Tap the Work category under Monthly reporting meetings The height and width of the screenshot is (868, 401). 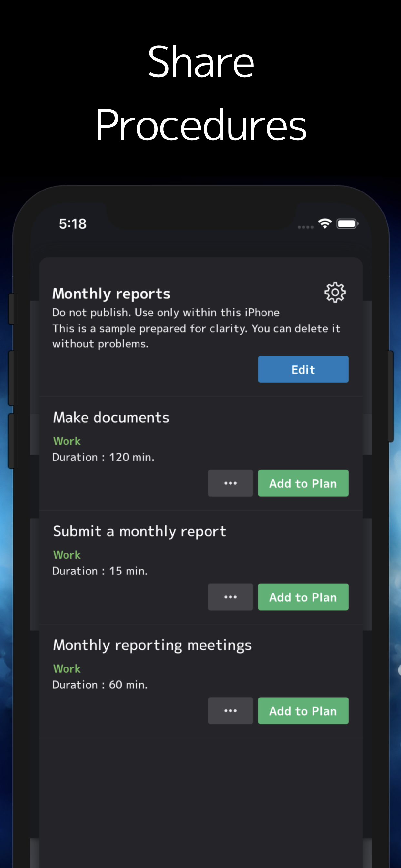67,668
